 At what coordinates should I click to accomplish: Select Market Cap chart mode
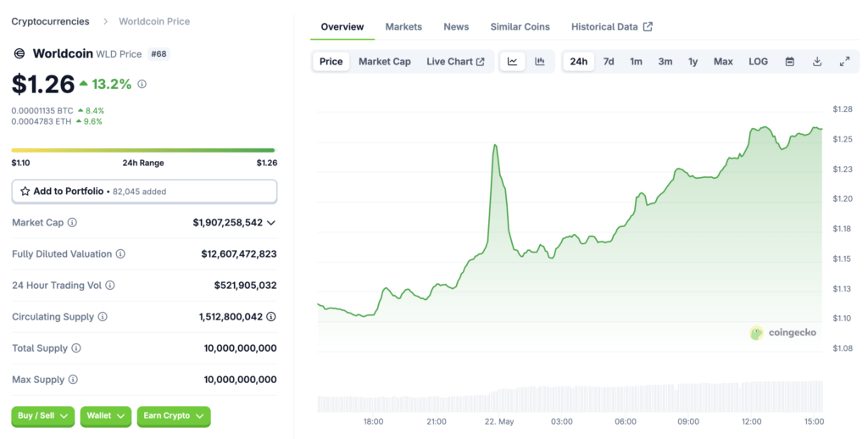[385, 62]
